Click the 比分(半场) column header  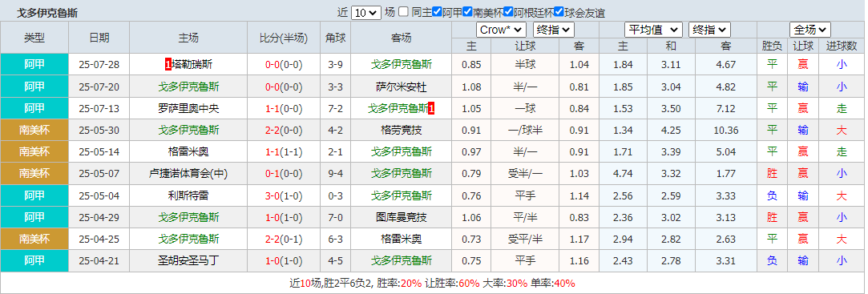(x=284, y=38)
